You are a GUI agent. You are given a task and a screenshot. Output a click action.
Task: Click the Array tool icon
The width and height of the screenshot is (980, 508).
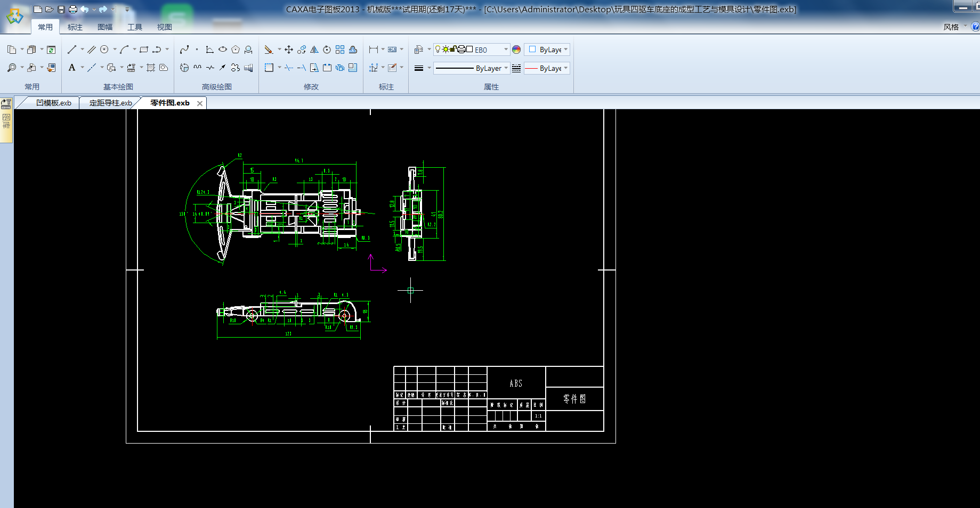click(340, 50)
